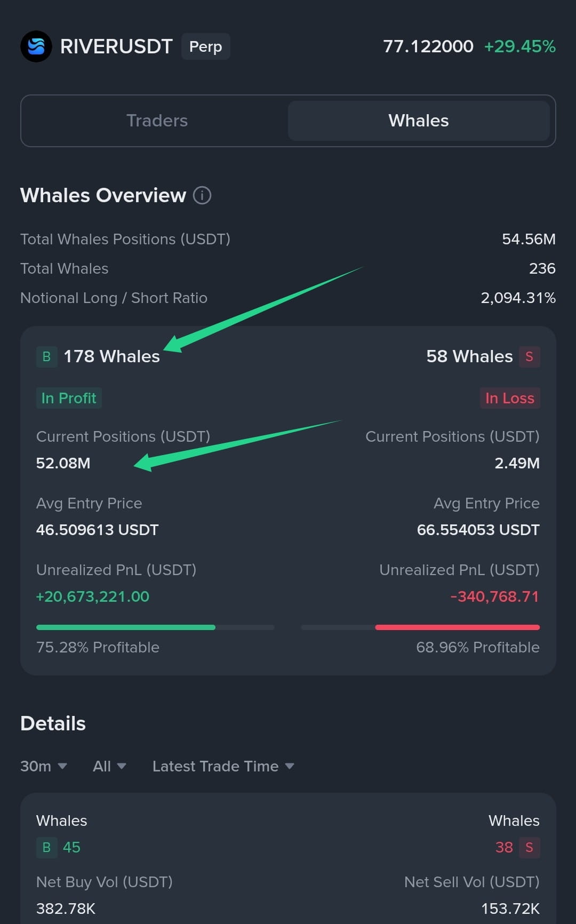Tap the 52.08M long positions value
576x924 pixels.
[63, 463]
